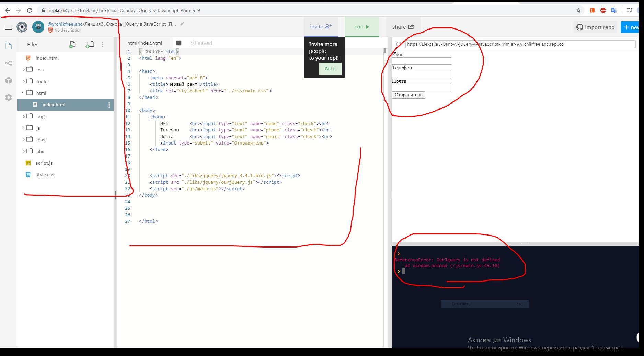Click the Телефон input field
Viewport: 644px width, 356px height.
[x=422, y=74]
